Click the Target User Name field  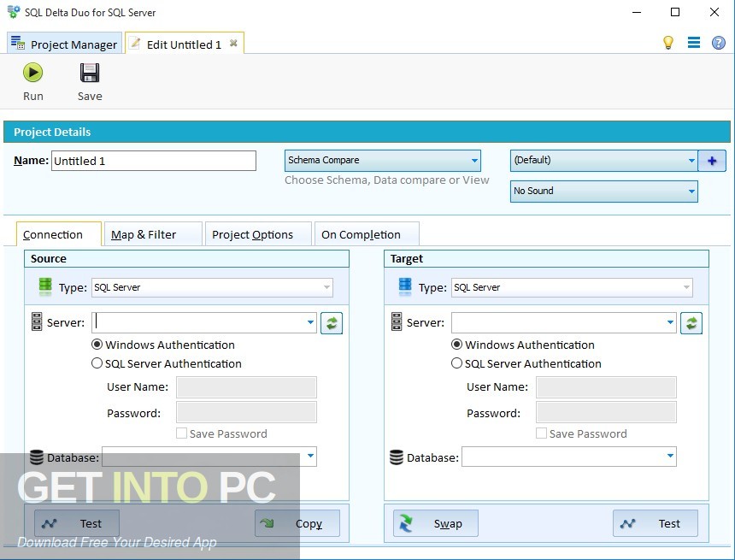[606, 387]
